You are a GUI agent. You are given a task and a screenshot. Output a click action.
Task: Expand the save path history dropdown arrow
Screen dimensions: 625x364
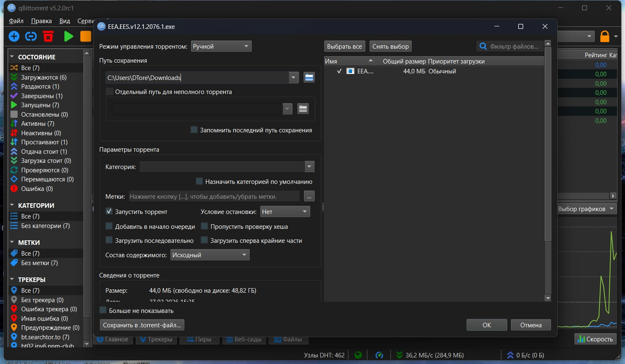pyautogui.click(x=294, y=77)
